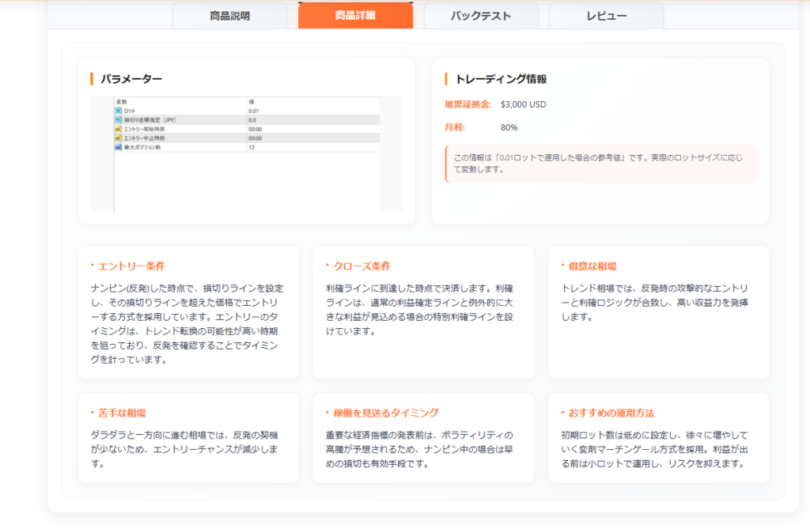Click the エントリー中止時刻 parameter icon
The height and width of the screenshot is (532, 810).
(119, 138)
